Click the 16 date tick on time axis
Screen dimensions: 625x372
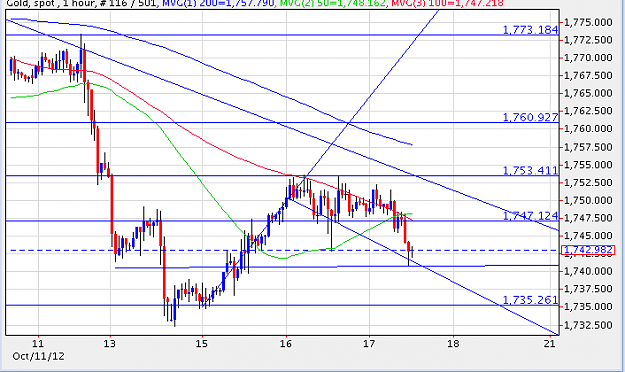click(x=286, y=344)
